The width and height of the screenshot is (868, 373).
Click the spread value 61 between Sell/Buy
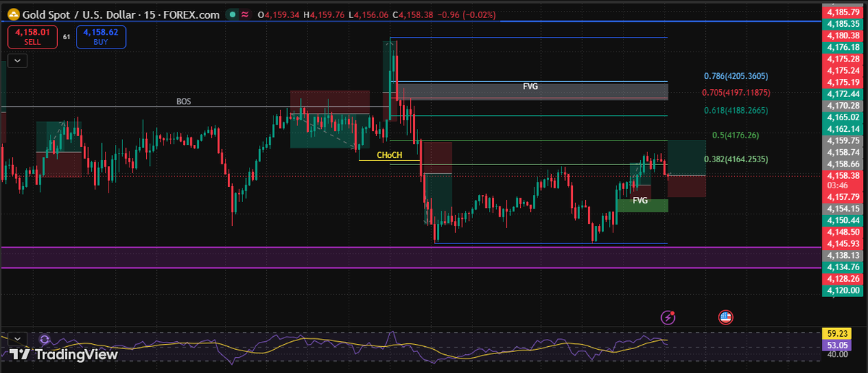(66, 36)
